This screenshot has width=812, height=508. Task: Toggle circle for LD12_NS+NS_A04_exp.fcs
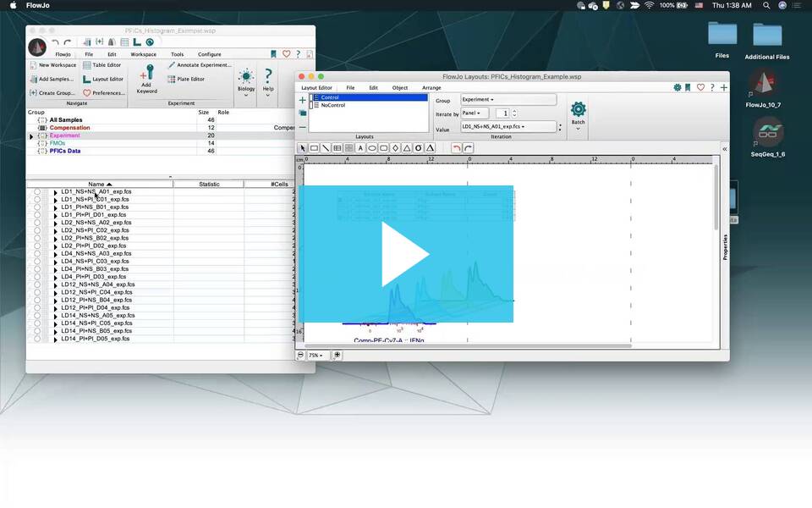(37, 284)
